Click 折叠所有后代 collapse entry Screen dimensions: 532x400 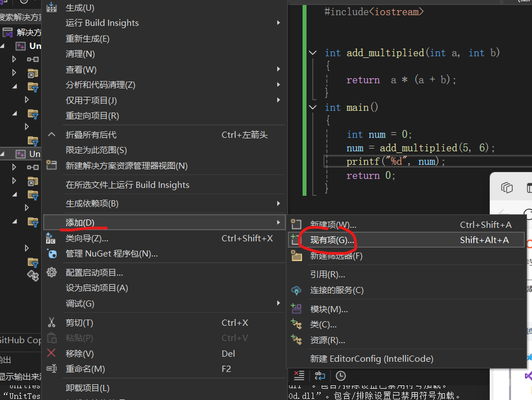[165, 135]
